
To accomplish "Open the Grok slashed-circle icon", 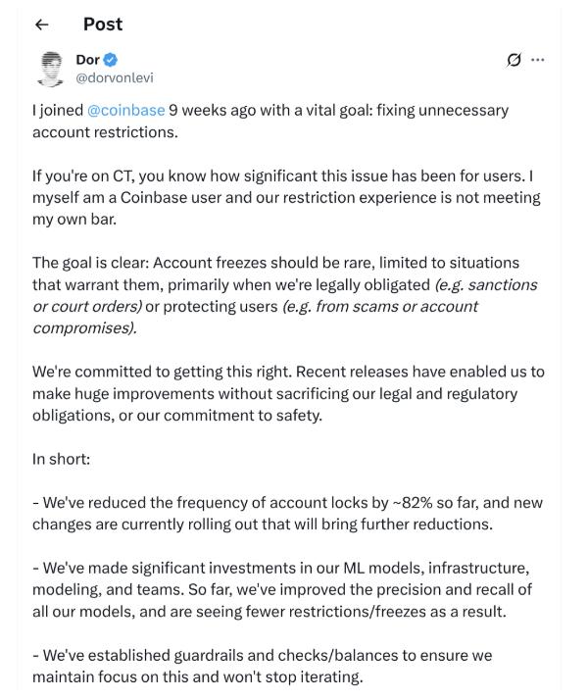I will pos(514,60).
